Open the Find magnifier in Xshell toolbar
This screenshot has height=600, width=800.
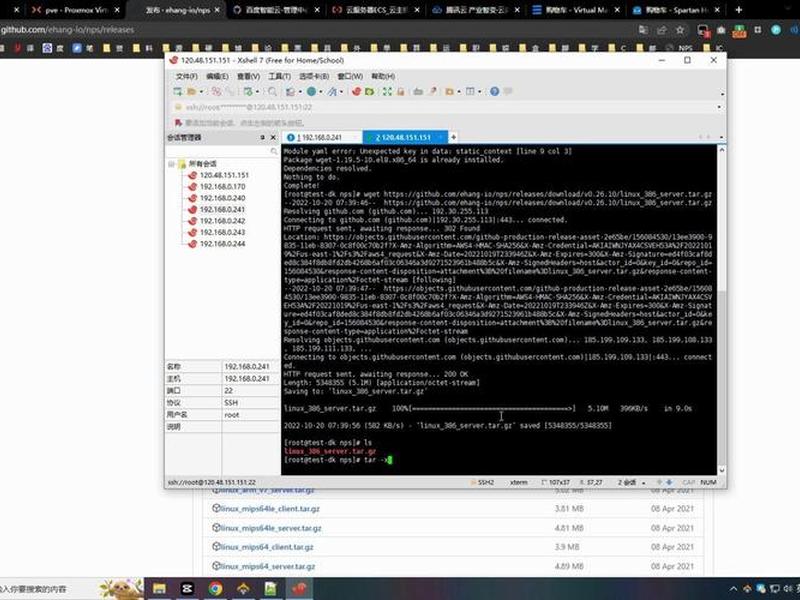[272, 91]
